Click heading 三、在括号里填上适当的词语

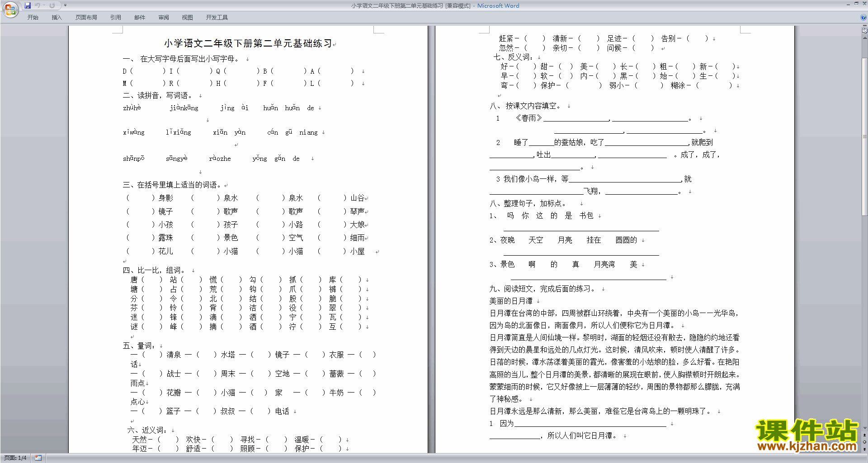[172, 185]
